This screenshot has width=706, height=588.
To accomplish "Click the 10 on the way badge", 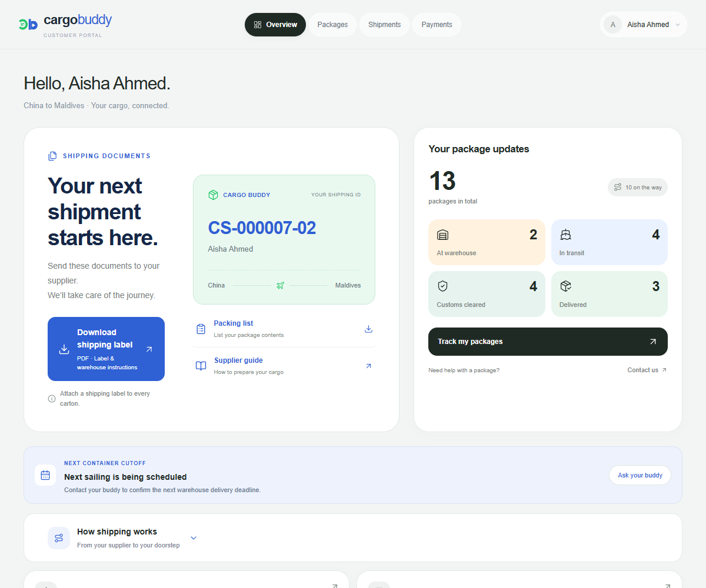I will (x=638, y=188).
